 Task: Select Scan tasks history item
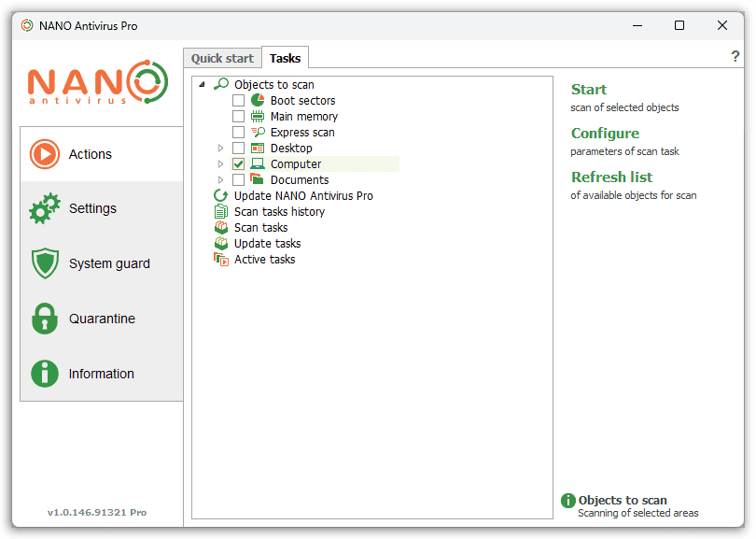click(x=279, y=211)
